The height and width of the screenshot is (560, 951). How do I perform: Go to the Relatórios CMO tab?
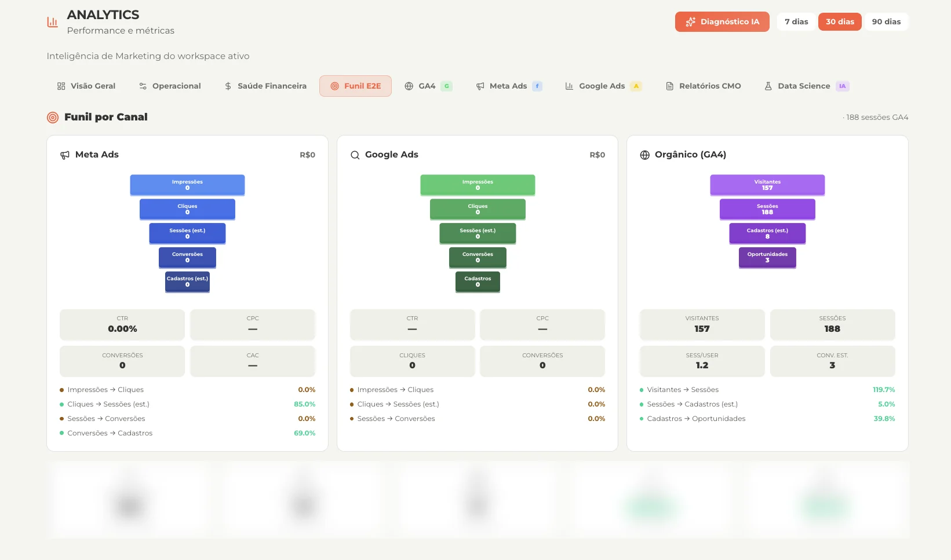coord(703,86)
